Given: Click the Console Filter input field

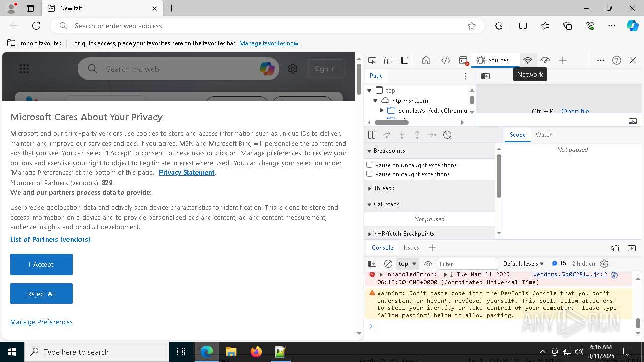Looking at the screenshot, I should (x=467, y=264).
